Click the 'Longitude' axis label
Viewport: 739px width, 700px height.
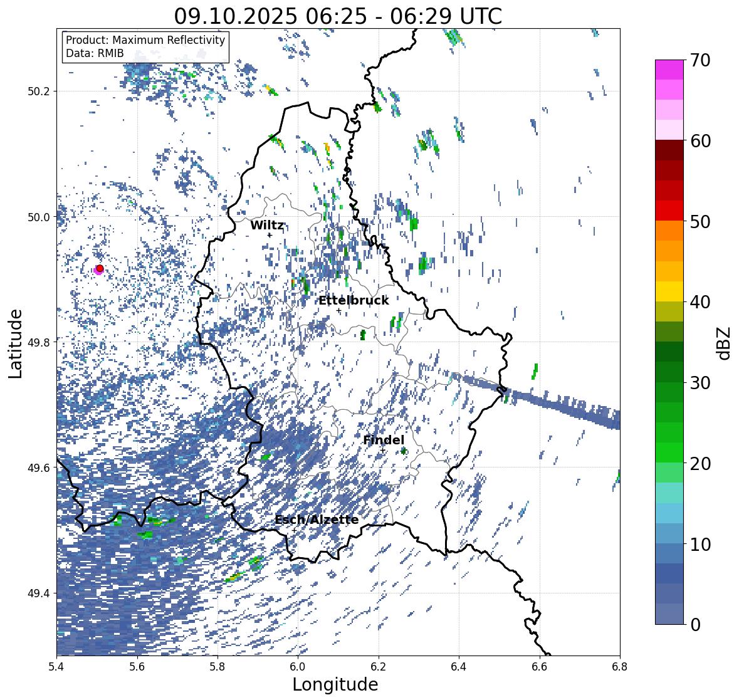coord(335,684)
